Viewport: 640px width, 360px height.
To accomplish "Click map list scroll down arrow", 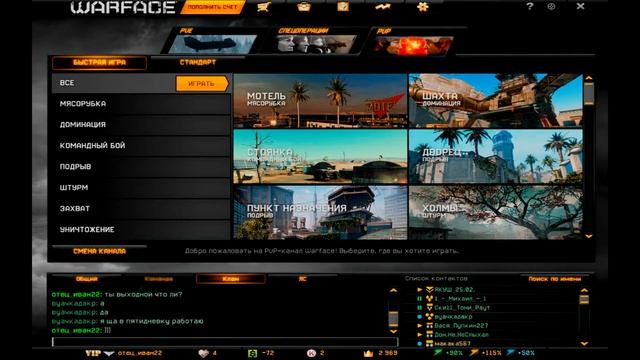I will coord(589,236).
